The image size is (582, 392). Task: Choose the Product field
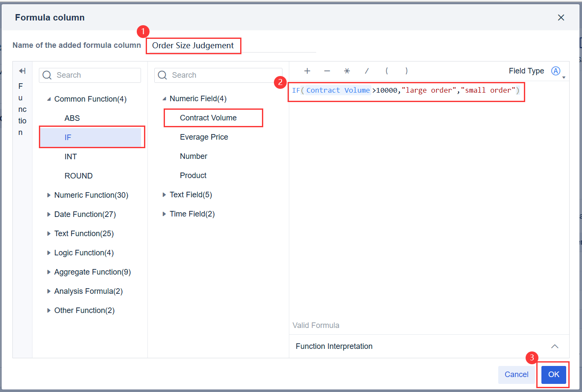click(193, 176)
